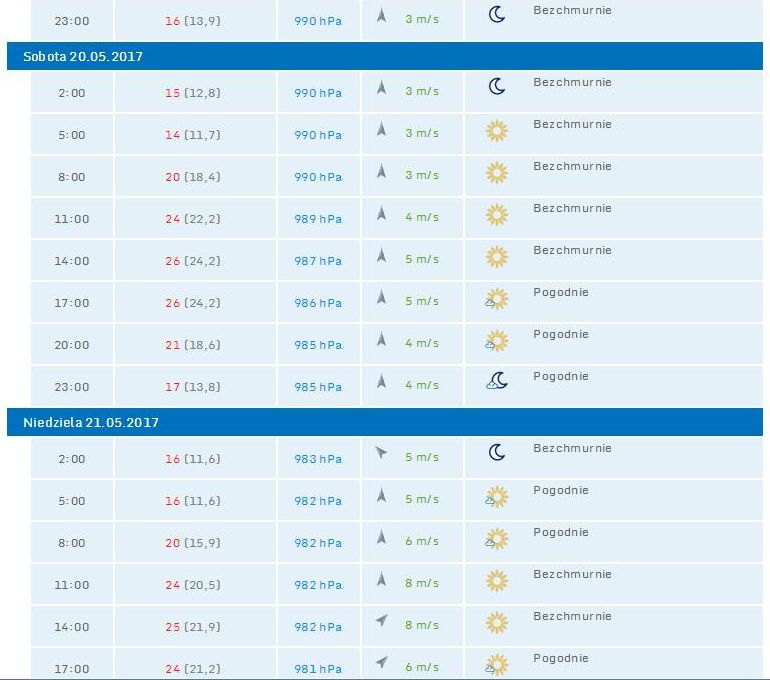Screen dimensions: 770x680
Task: Click wind arrow in Sobota 8:00 row
Action: (x=381, y=172)
